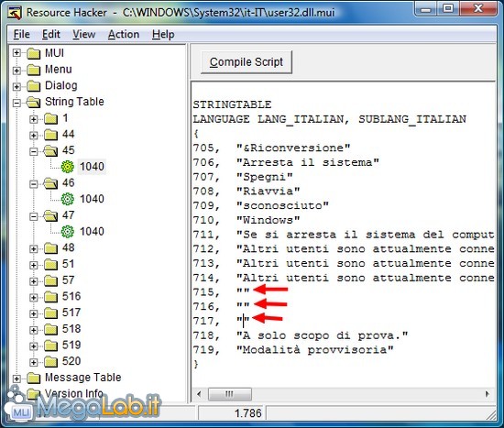Viewport: 504px width, 428px height.
Task: Click the folder icon for 51
Action: 50,264
